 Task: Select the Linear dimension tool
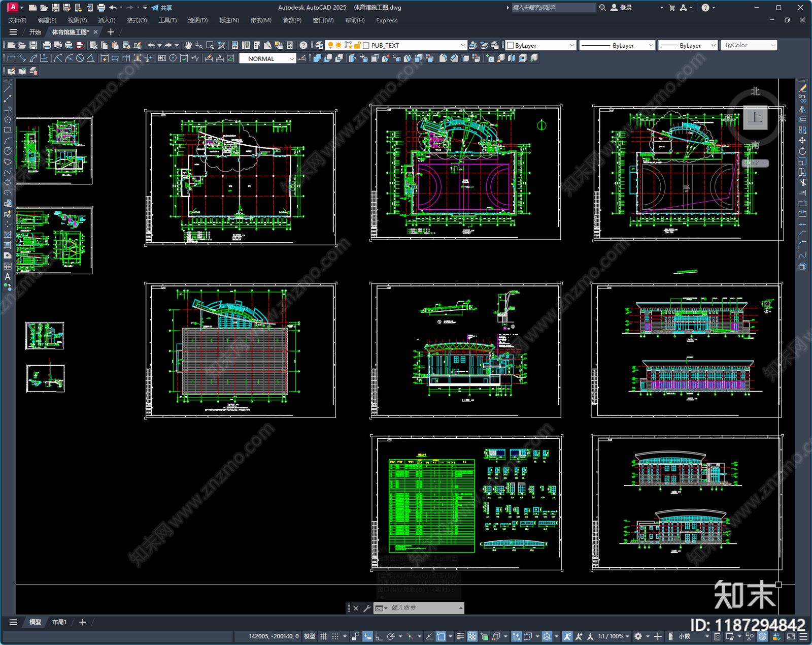click(11, 58)
